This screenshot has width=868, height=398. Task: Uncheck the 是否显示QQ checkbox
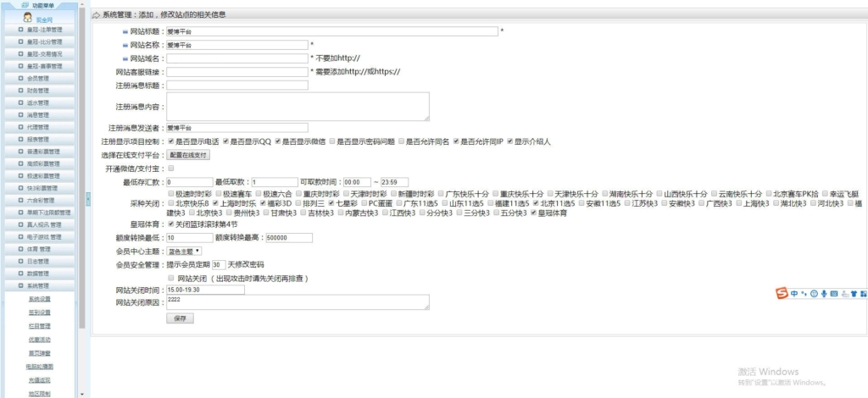click(225, 141)
